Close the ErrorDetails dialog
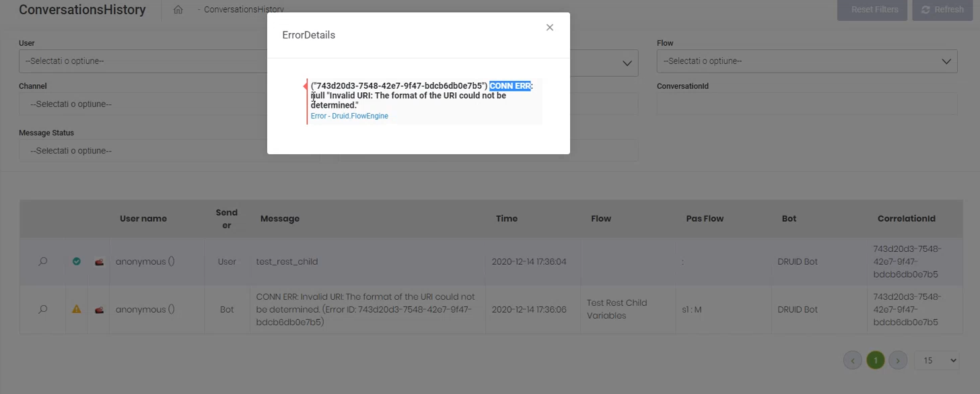 tap(550, 28)
